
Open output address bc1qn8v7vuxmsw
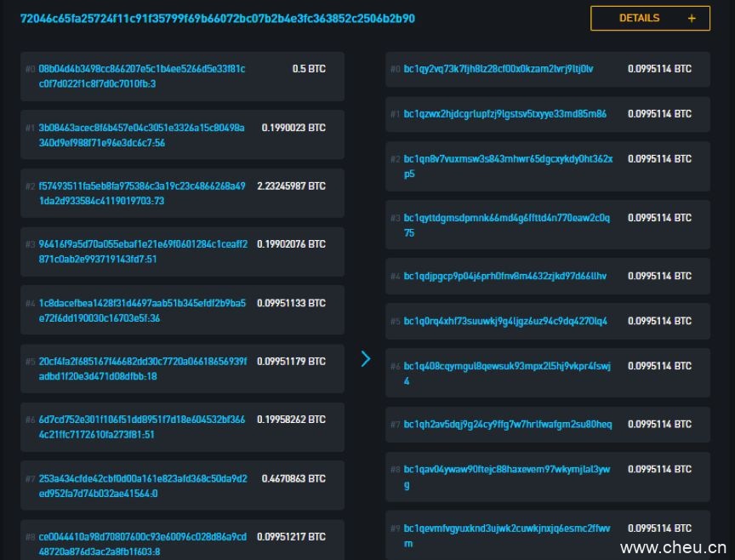(x=507, y=166)
